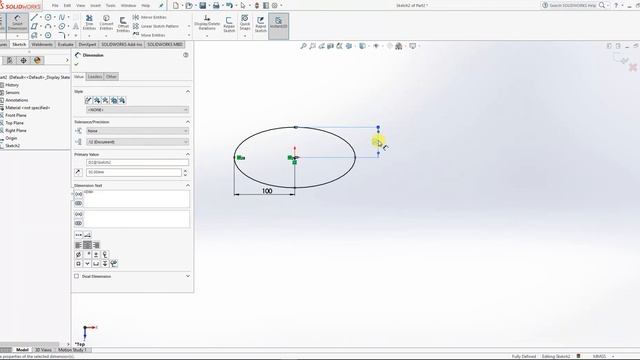Open the Tolerance type None dropdown
The width and height of the screenshot is (640, 360).
click(x=137, y=131)
